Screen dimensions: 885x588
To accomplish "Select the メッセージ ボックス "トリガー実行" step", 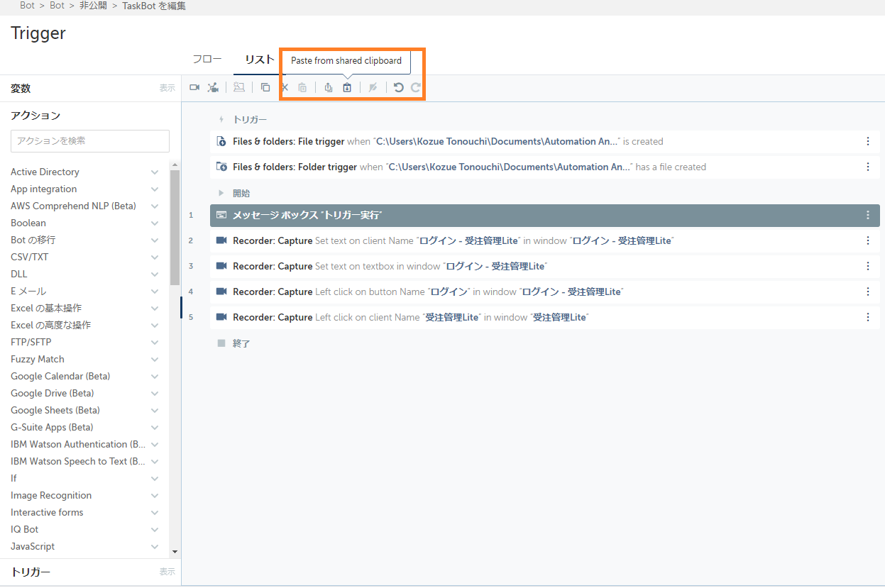I will pyautogui.click(x=545, y=215).
